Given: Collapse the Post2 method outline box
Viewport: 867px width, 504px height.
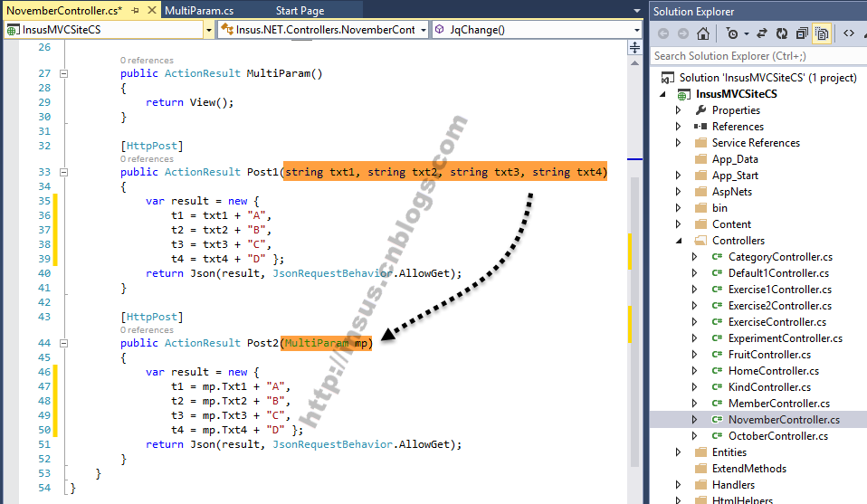Looking at the screenshot, I should (63, 343).
